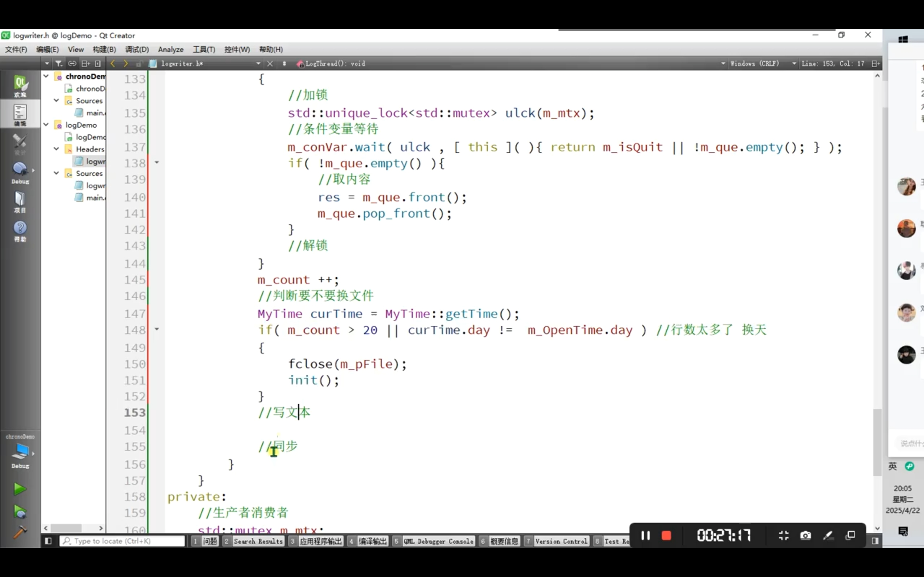Open the Help mode icon
Image resolution: width=924 pixels, height=577 pixels.
(x=20, y=230)
